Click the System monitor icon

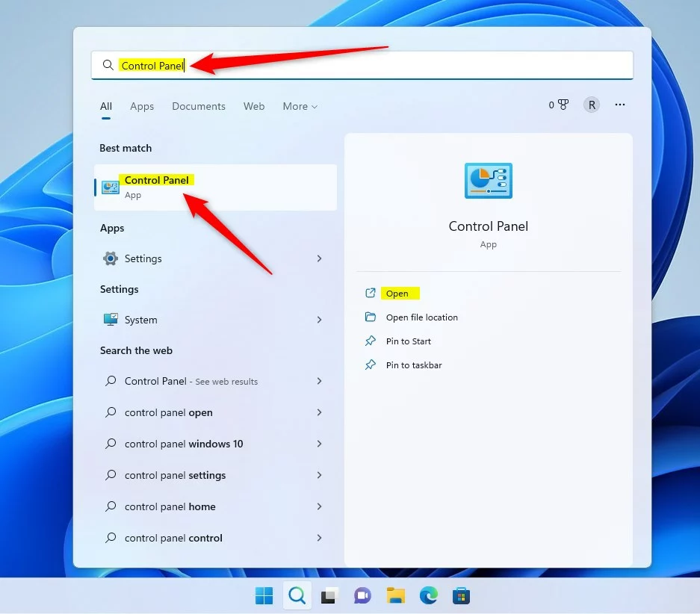click(x=111, y=320)
